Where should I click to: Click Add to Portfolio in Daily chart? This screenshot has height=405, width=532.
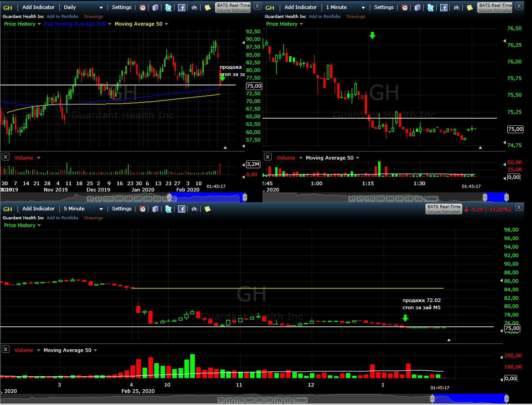coord(63,16)
